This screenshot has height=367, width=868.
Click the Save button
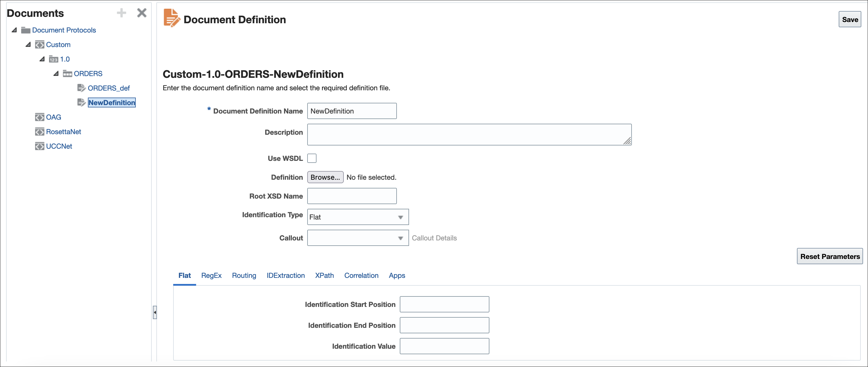[850, 19]
